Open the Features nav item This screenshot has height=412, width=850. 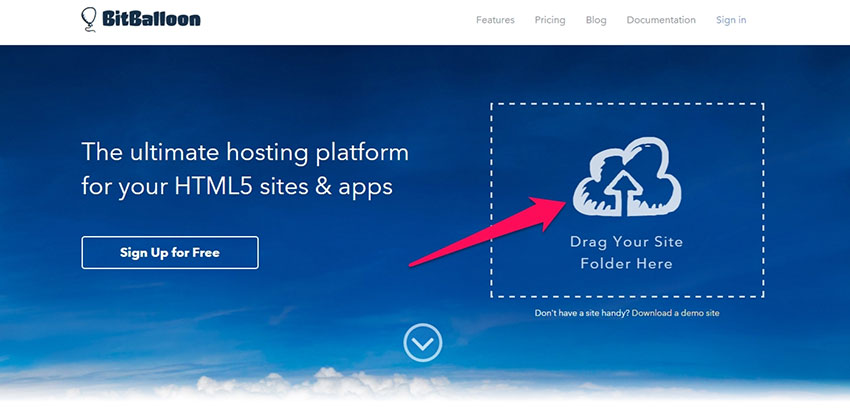[x=495, y=20]
